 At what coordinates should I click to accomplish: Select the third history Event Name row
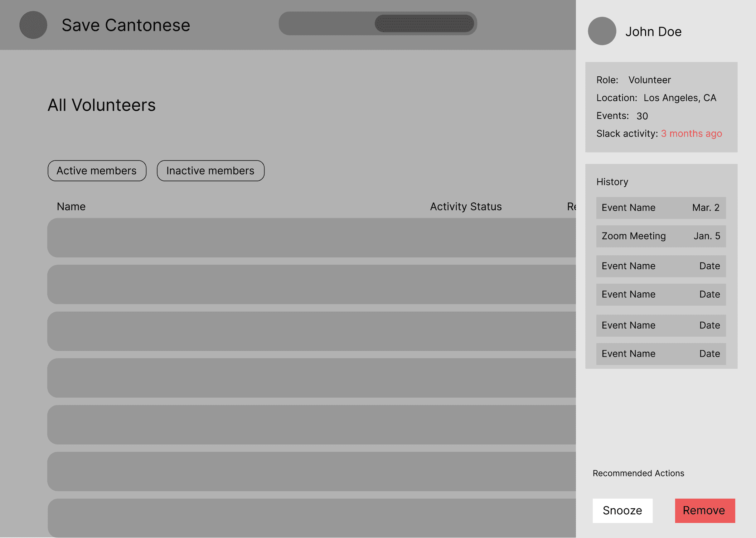pyautogui.click(x=661, y=266)
